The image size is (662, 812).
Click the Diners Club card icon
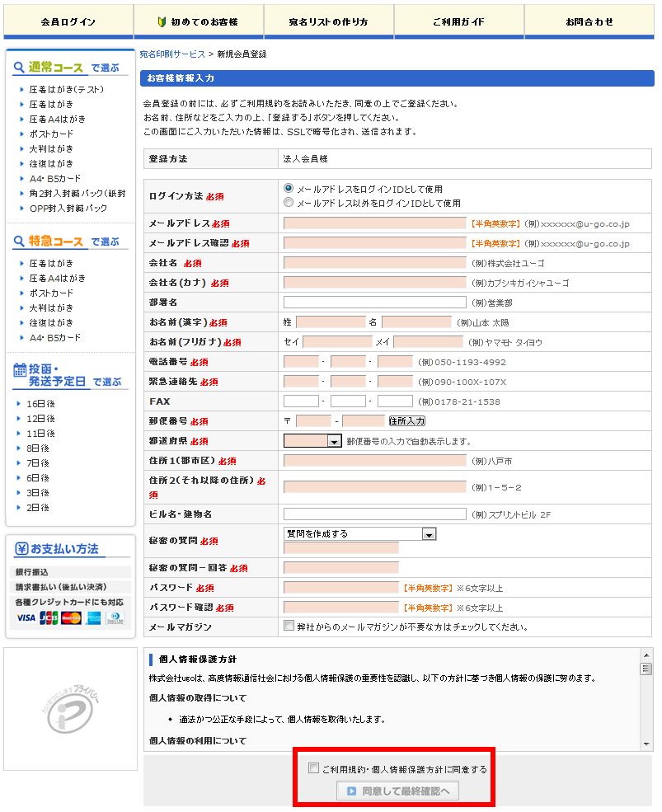tap(115, 618)
